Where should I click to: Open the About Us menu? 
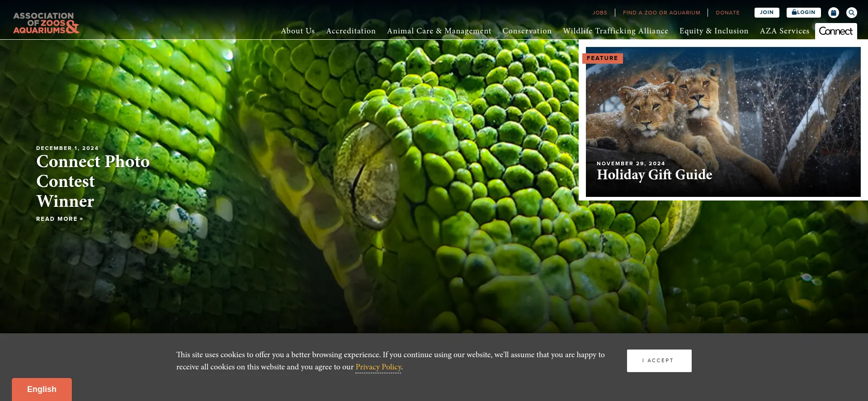click(297, 31)
